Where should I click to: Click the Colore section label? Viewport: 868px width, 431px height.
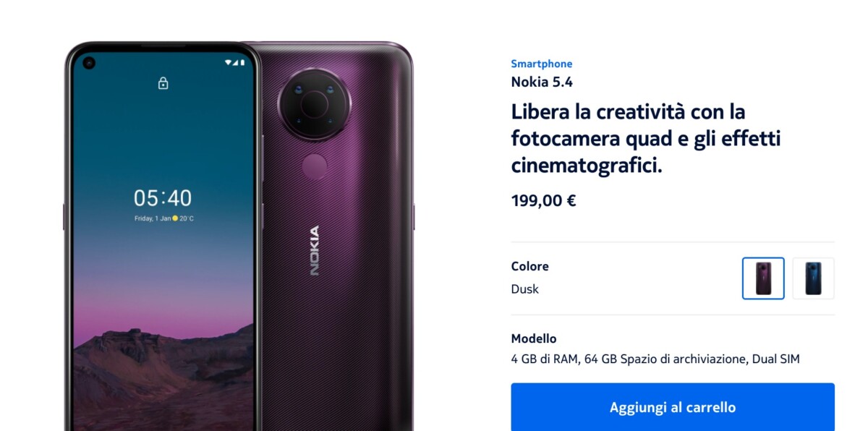click(x=530, y=266)
